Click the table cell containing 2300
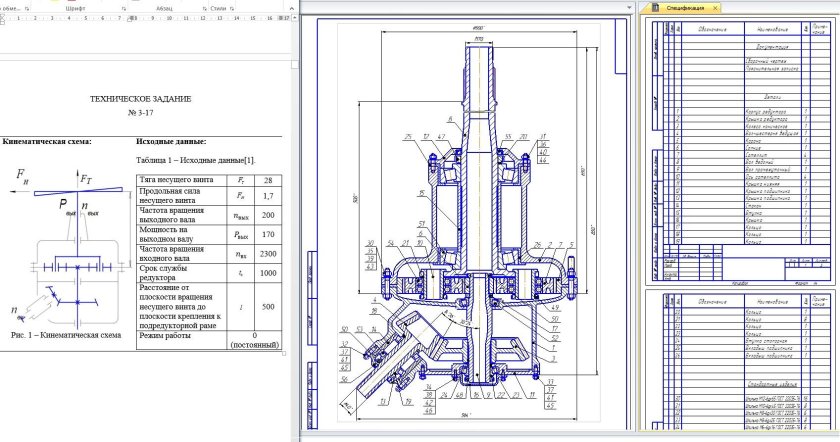Screen dimensions: 840x442 coord(267,255)
